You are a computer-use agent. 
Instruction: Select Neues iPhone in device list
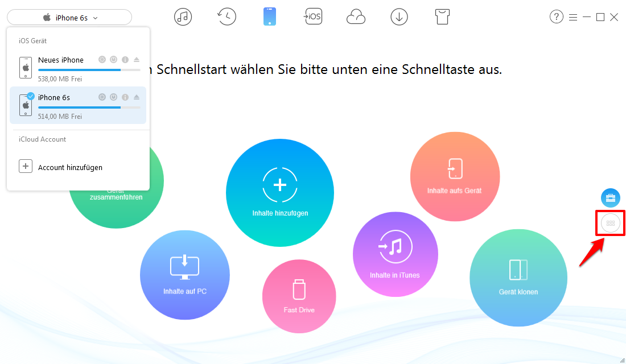pyautogui.click(x=79, y=68)
